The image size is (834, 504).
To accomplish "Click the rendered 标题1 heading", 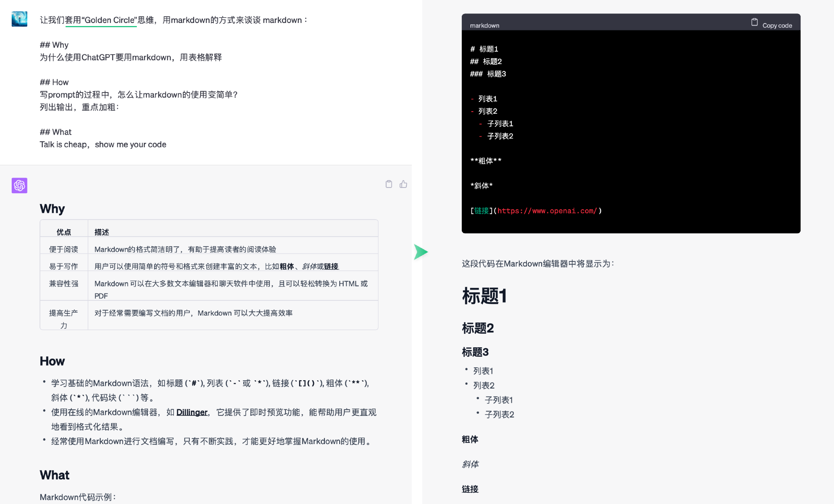I will pos(484,296).
